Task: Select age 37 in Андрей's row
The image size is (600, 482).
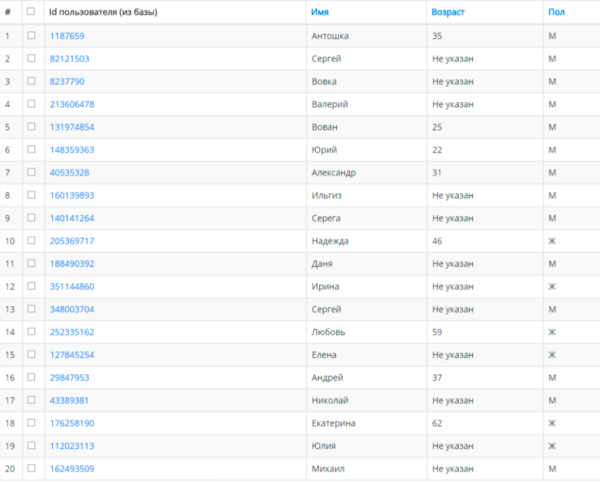Action: (437, 378)
